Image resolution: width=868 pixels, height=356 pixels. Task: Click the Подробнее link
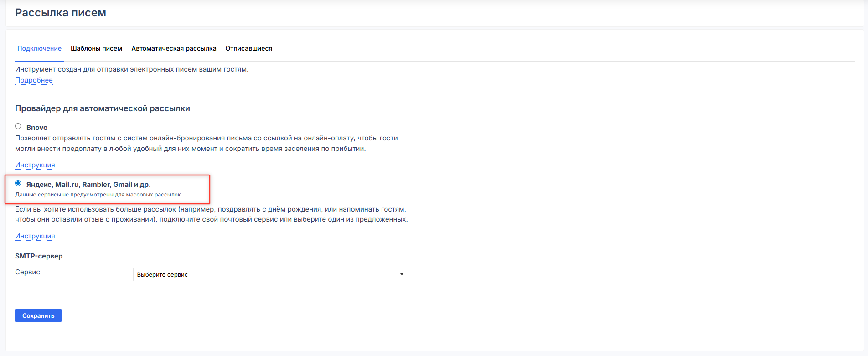(34, 80)
